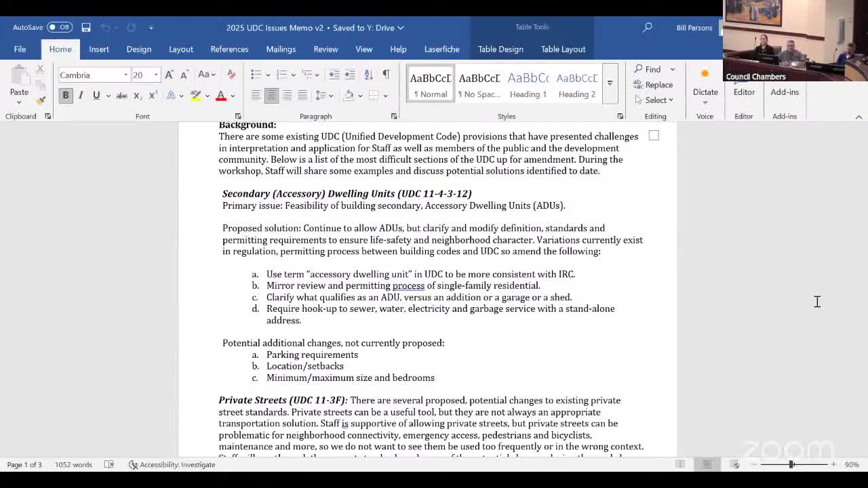Click the bullet list icon
Viewport: 868px width, 488px height.
coord(256,75)
